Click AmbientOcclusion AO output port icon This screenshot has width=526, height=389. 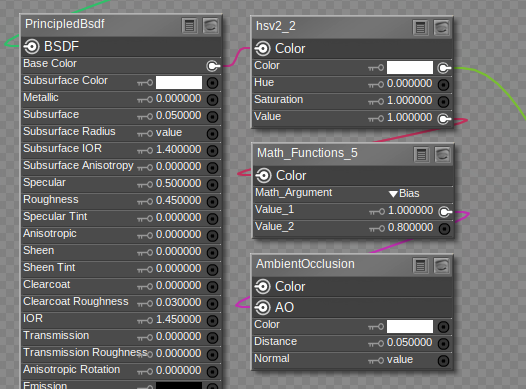pos(262,308)
